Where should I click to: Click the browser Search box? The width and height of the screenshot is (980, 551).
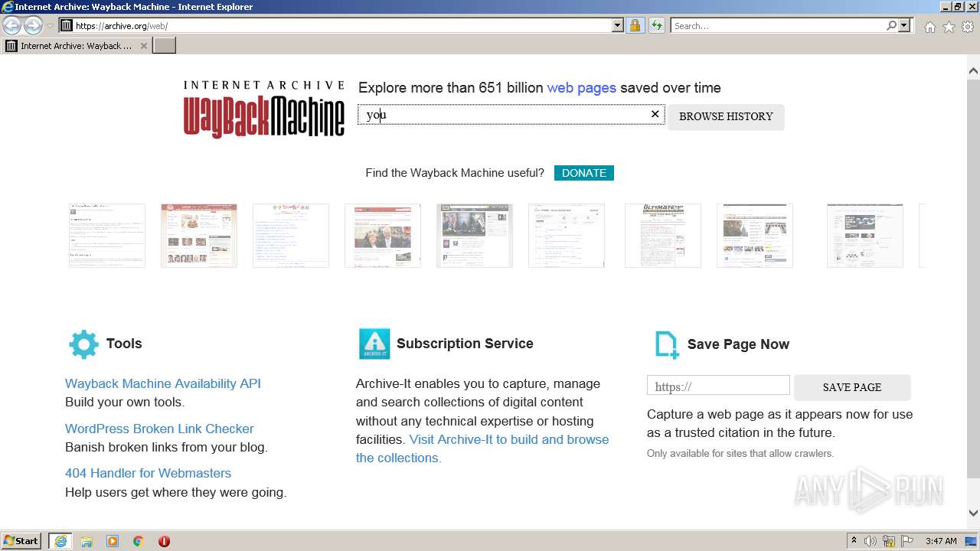(x=777, y=25)
